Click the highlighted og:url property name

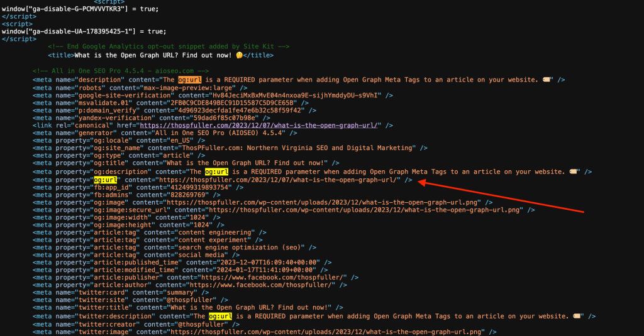(105, 180)
